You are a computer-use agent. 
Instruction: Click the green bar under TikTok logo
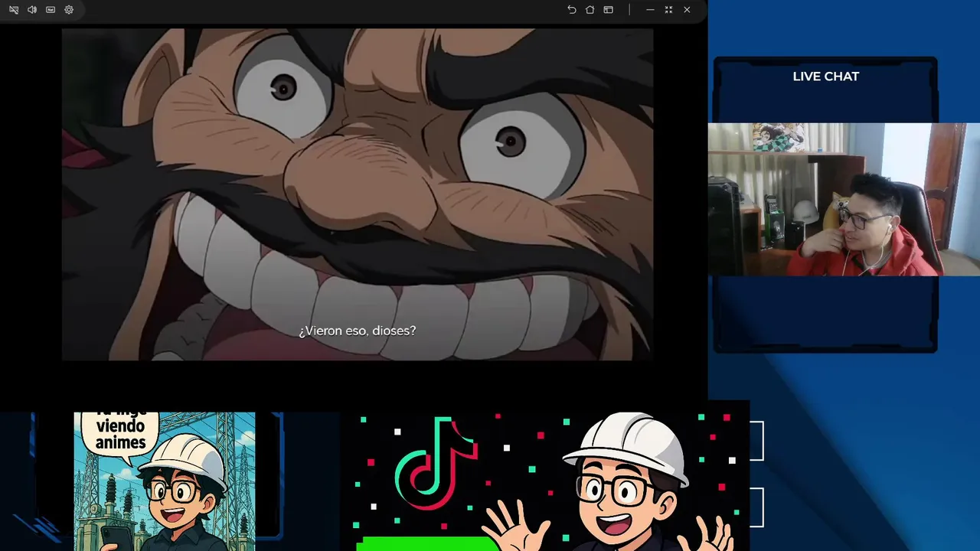click(429, 544)
